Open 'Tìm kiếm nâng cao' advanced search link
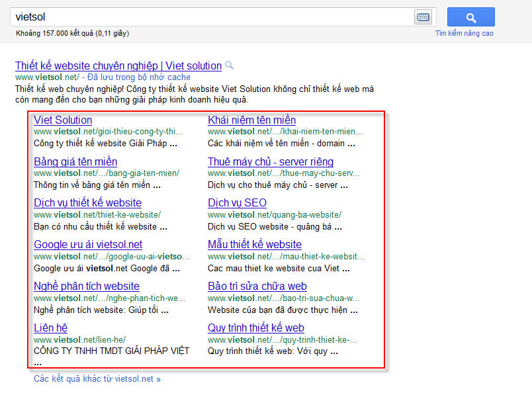 pyautogui.click(x=464, y=33)
